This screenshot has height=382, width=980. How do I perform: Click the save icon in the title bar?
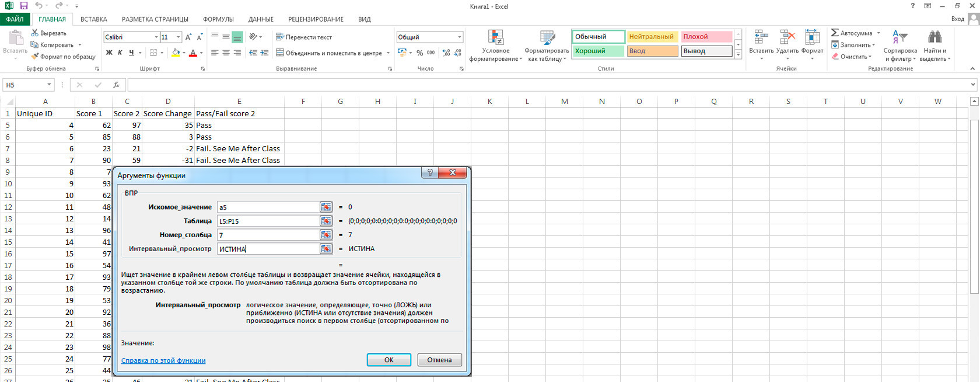(x=24, y=6)
